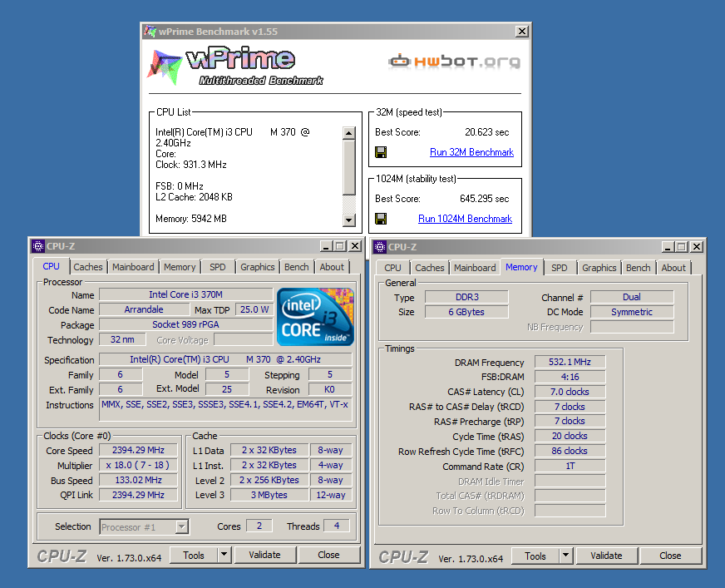Image resolution: width=725 pixels, height=588 pixels.
Task: Click the DC Mode value Symmetric
Action: point(632,312)
